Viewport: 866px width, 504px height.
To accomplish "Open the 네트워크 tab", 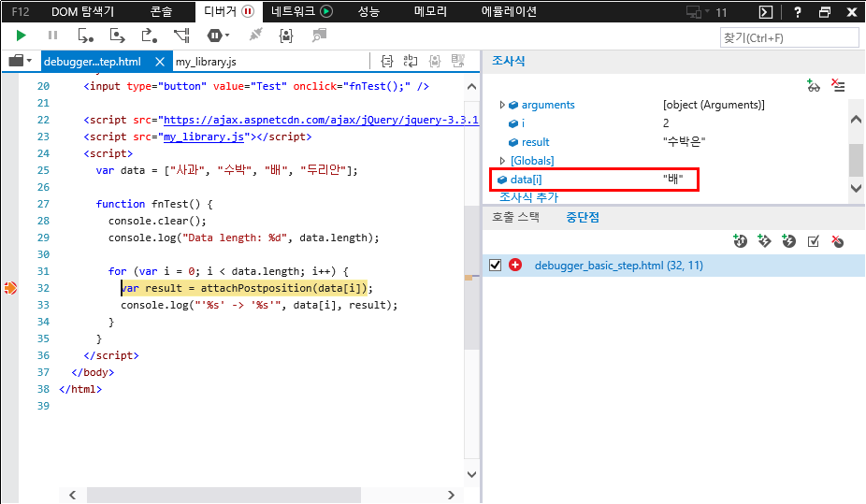I will click(x=301, y=11).
